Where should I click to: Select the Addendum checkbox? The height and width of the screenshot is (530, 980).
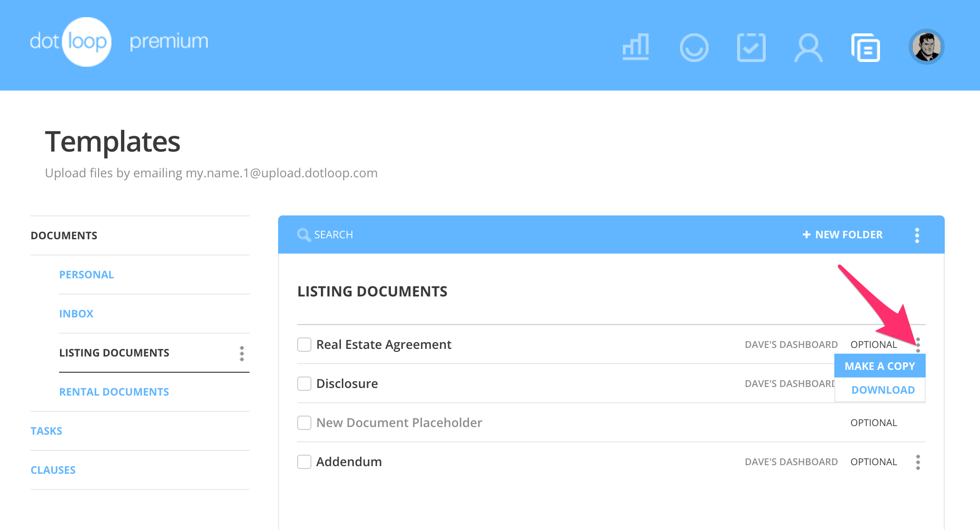click(304, 462)
